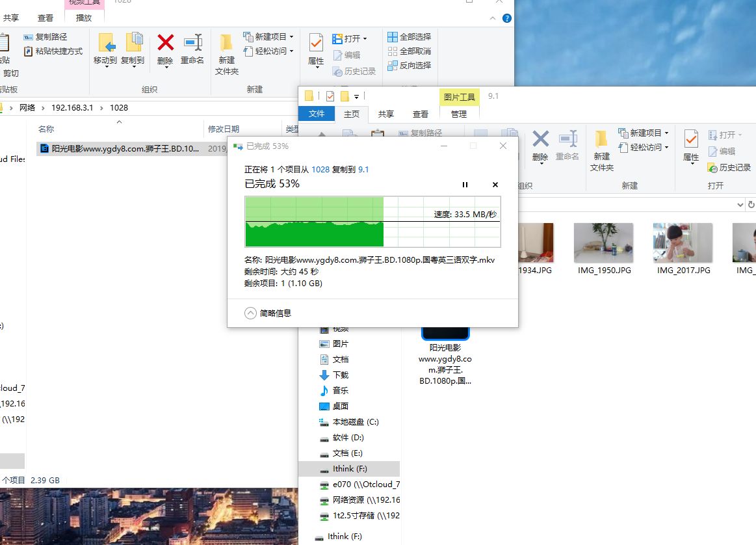Sort by the Date modified column header

coord(223,129)
